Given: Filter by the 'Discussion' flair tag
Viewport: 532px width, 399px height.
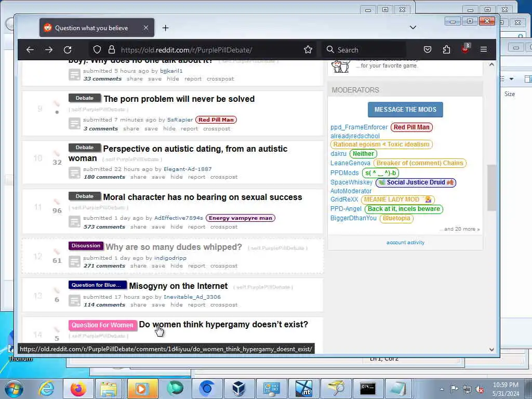Looking at the screenshot, I should tap(86, 246).
